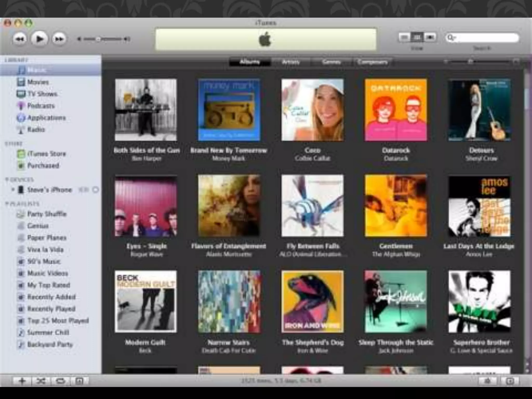
Task: Add a new playlist with plus button
Action: (x=22, y=381)
